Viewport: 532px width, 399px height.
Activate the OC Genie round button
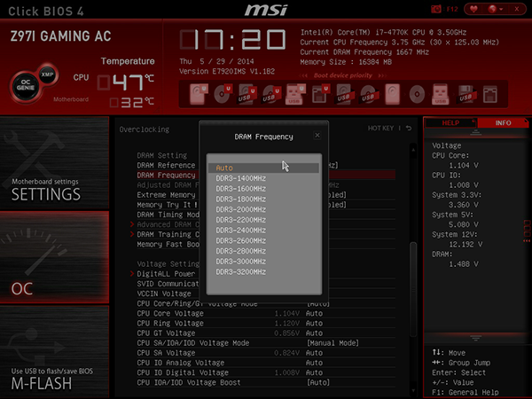[26, 85]
